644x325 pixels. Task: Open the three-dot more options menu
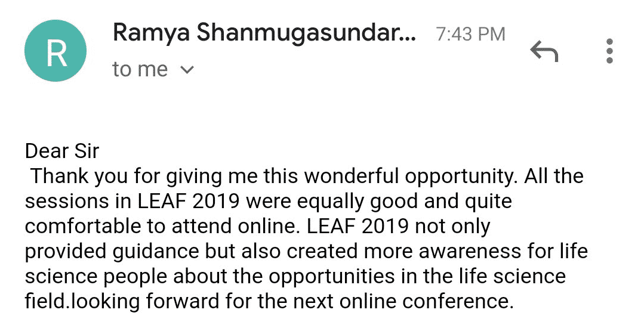(609, 51)
